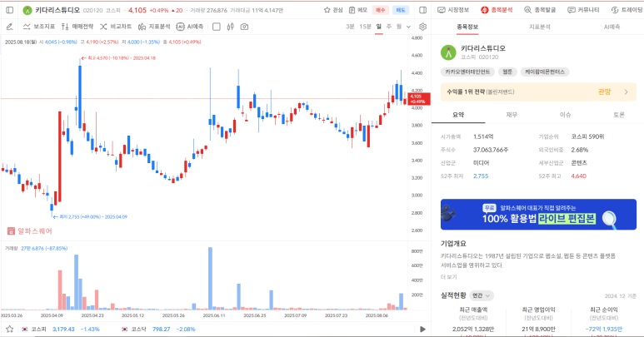Switch to the 재무 financials tab
The width and height of the screenshot is (644, 337).
[512, 115]
